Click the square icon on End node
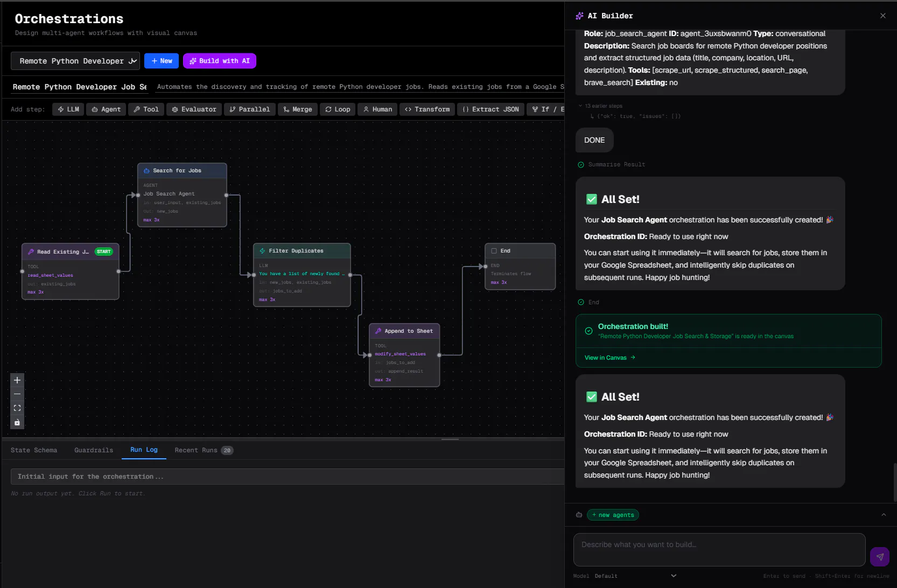This screenshot has width=897, height=588. (x=494, y=251)
